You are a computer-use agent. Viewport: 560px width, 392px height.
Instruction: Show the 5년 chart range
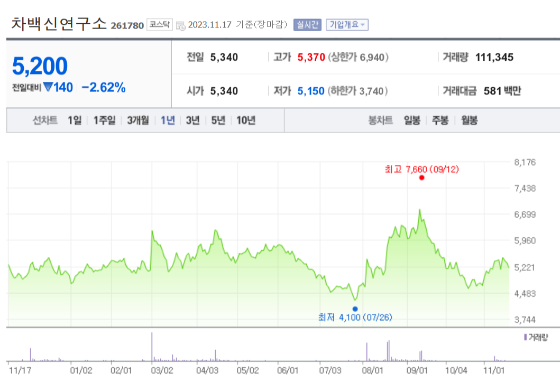[x=218, y=120]
